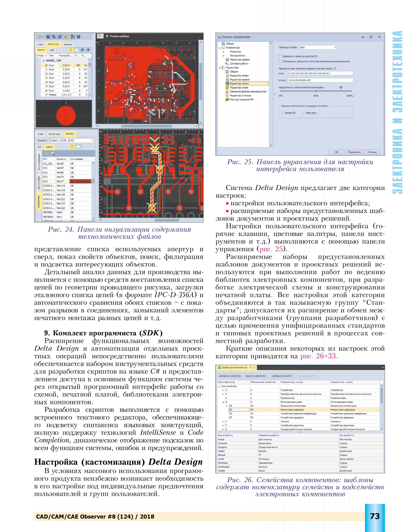Click the measurement ruler icon in viewer toolbar
This screenshot has width=411, height=532.
click(72, 37)
